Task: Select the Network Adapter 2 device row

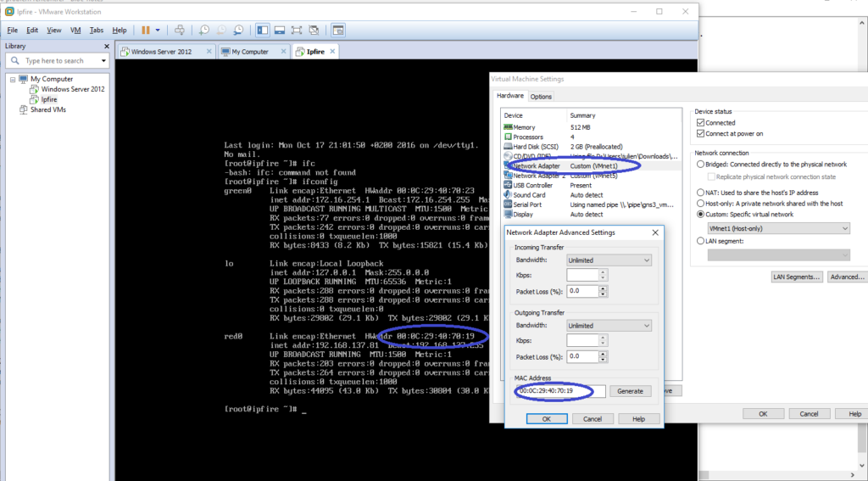Action: (591, 176)
